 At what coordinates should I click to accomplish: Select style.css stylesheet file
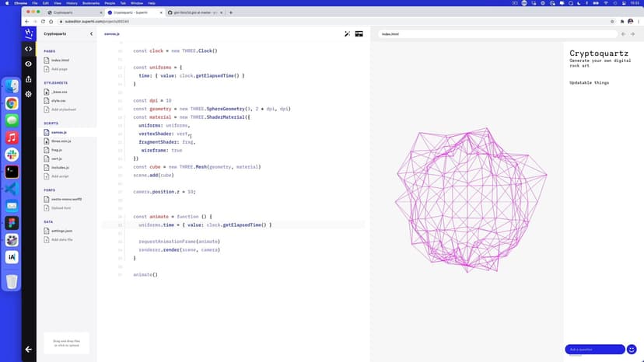pos(58,100)
